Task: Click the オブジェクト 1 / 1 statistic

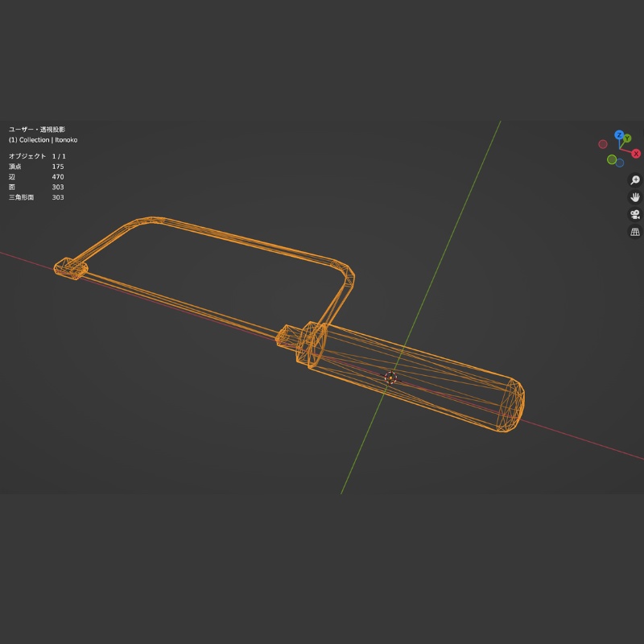Action: tap(37, 156)
